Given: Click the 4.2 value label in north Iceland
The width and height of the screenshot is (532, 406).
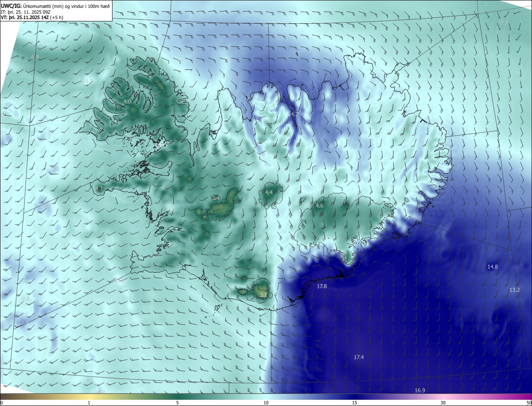Looking at the screenshot, I should (x=294, y=114).
